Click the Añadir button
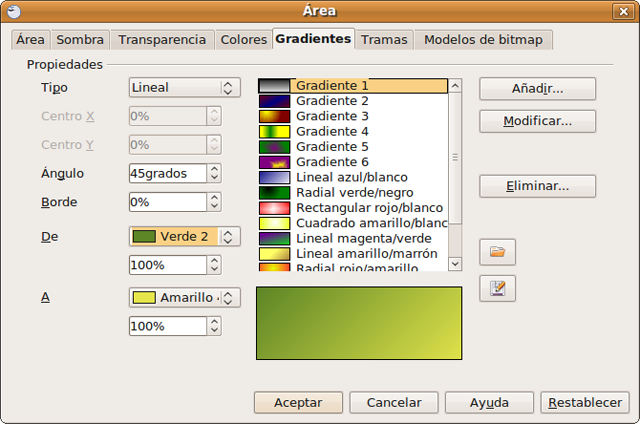 point(537,89)
